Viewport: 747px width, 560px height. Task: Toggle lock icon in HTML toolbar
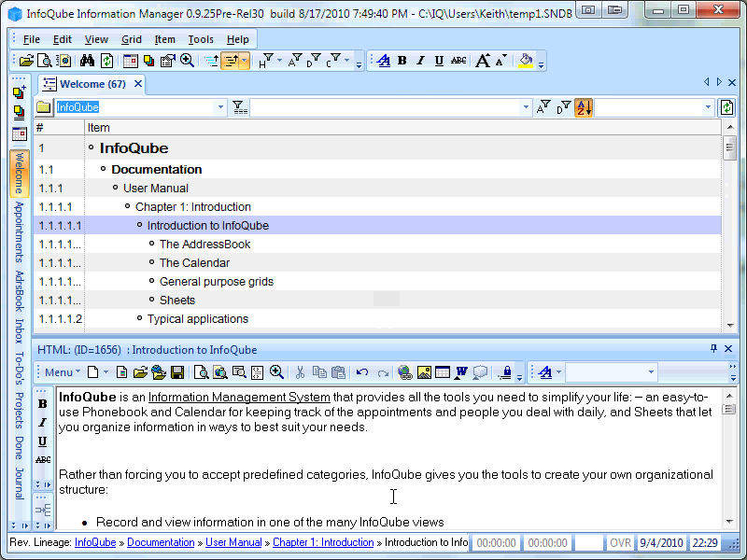[506, 372]
